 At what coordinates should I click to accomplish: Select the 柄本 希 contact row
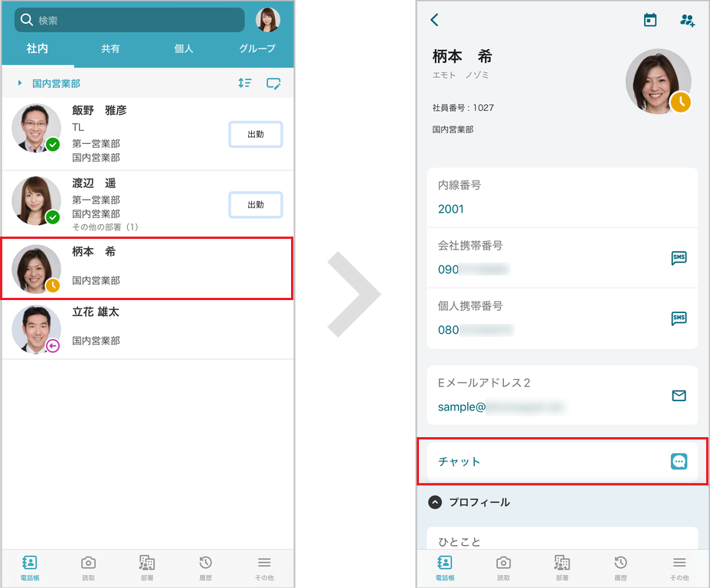[148, 268]
